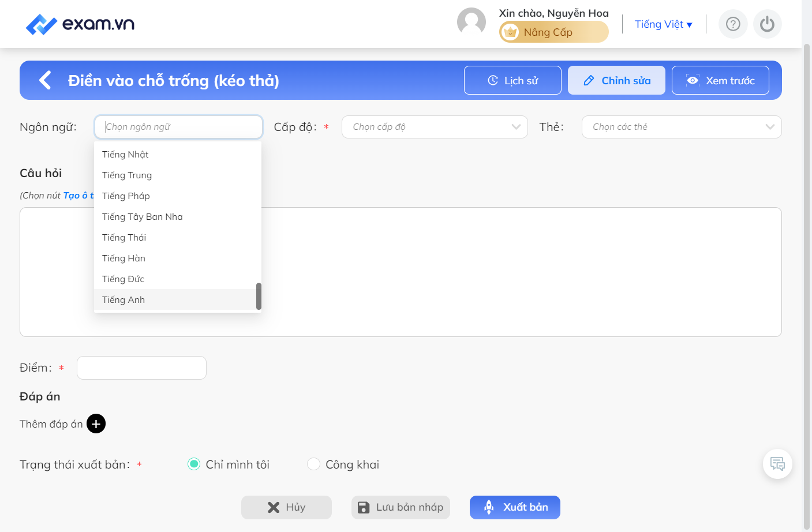The height and width of the screenshot is (532, 812).
Task: Open the 'Chọn các thẻ' tags dropdown
Action: [x=682, y=127]
